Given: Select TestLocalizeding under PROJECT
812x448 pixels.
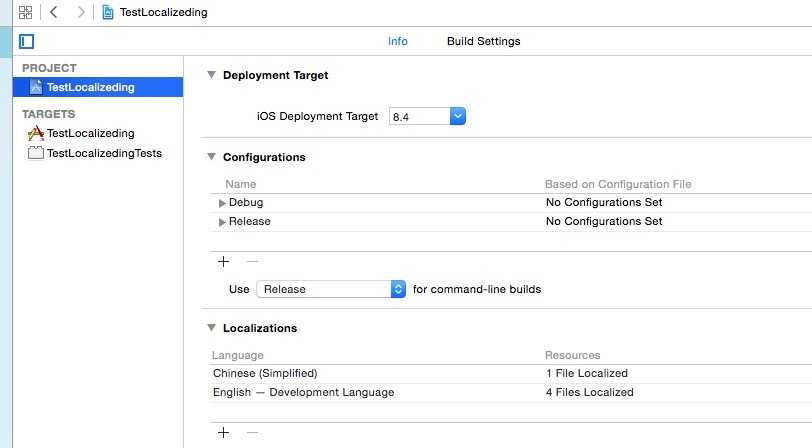Looking at the screenshot, I should click(98, 87).
